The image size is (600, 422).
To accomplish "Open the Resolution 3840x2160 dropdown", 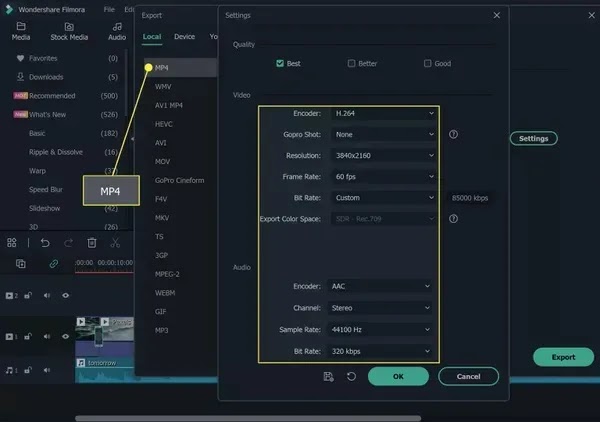I will point(384,156).
